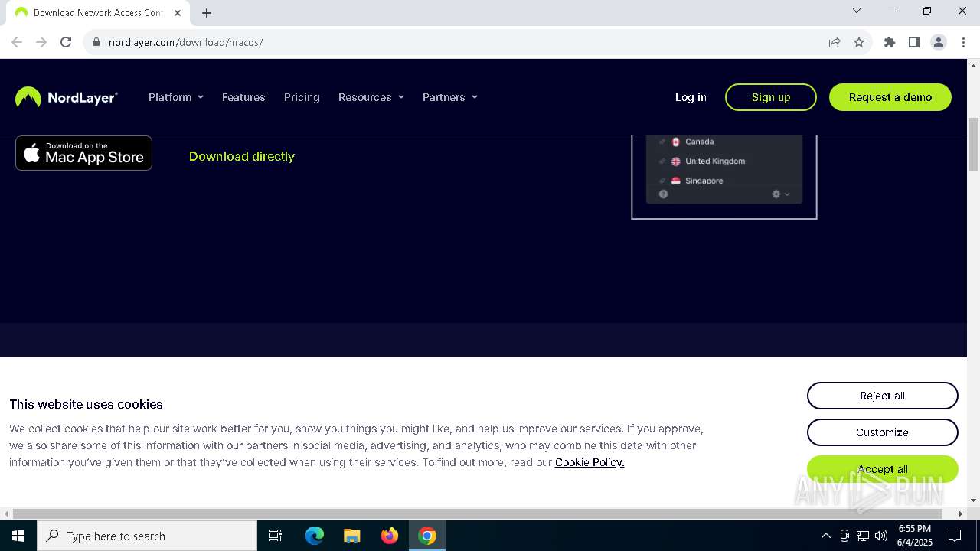This screenshot has height=551, width=980.
Task: Accept all cookies
Action: (x=882, y=469)
